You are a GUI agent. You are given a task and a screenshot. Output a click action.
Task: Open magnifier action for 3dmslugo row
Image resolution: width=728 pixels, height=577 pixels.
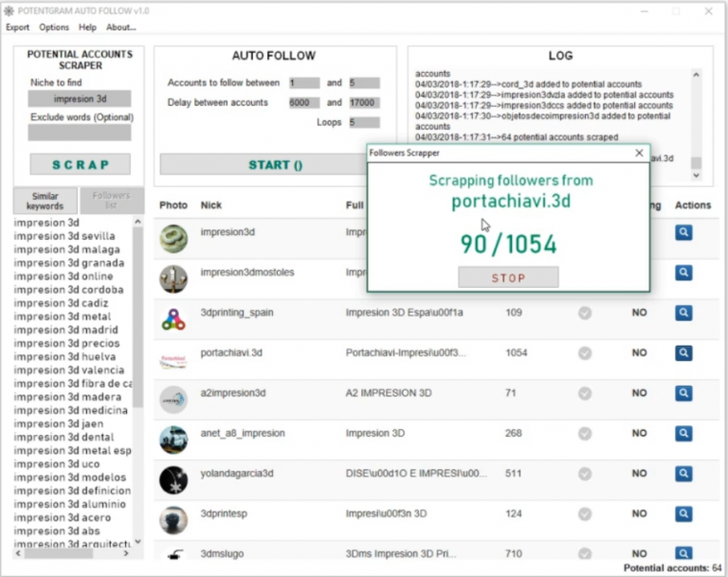point(683,553)
